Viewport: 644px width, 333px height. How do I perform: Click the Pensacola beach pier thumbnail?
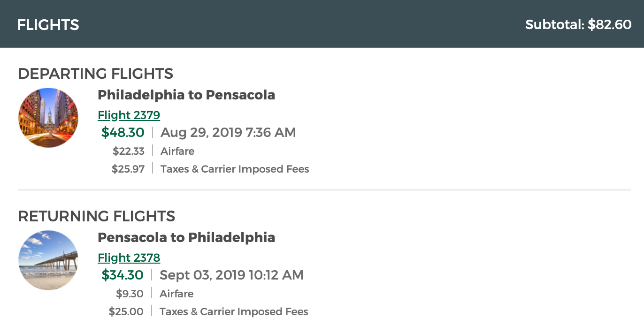pos(48,260)
